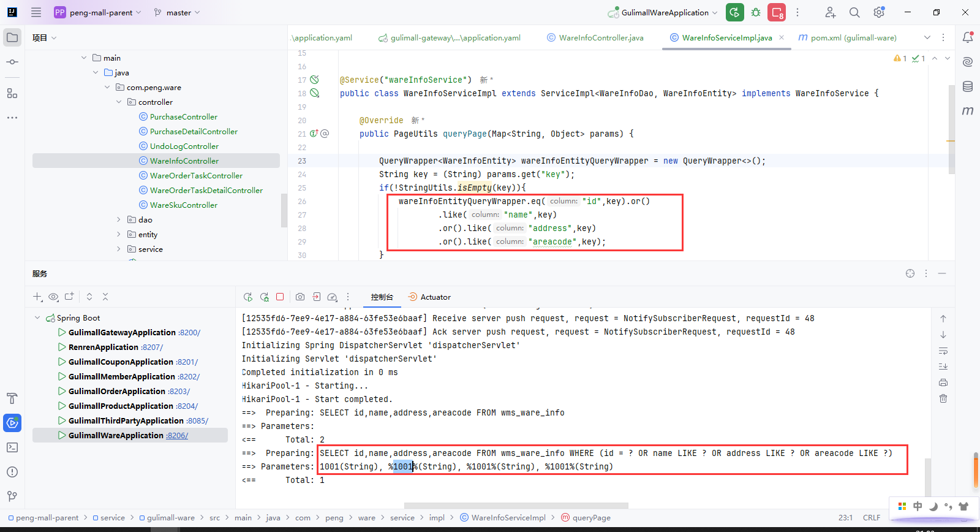
Task: Open the master branch dropdown
Action: click(177, 12)
